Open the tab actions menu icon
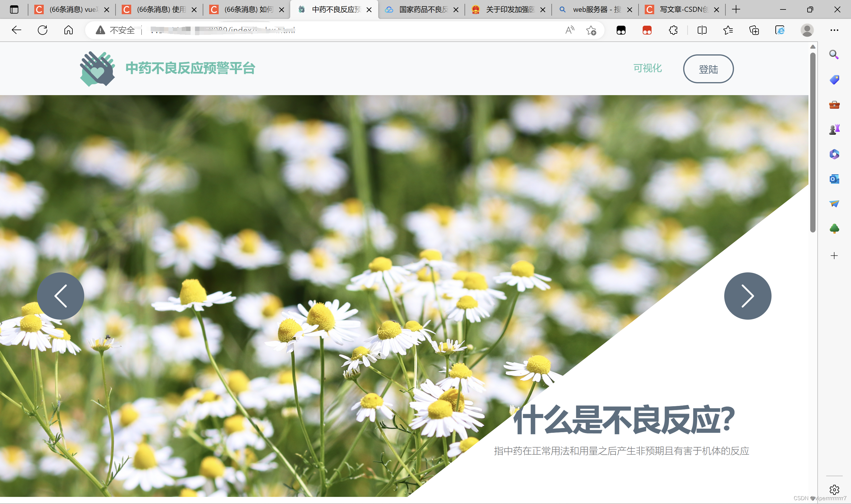This screenshot has height=504, width=851. pyautogui.click(x=14, y=9)
